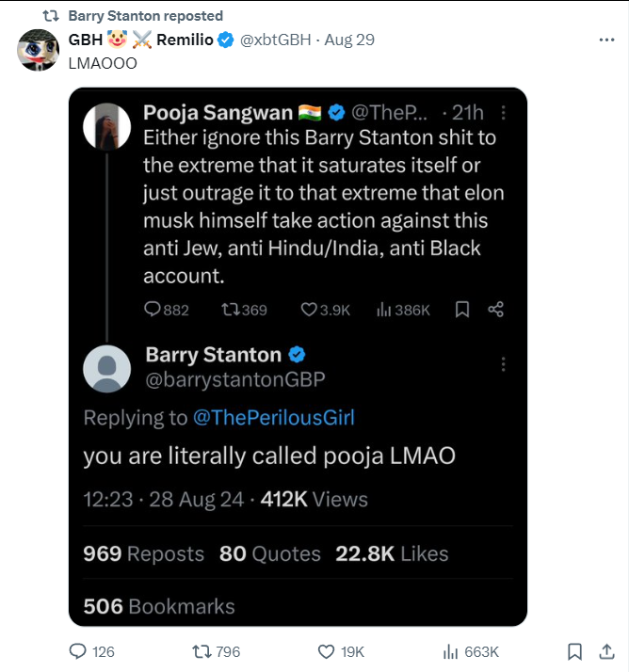Open the GBH Remilio display name link
629x672 pixels.
pos(140,40)
